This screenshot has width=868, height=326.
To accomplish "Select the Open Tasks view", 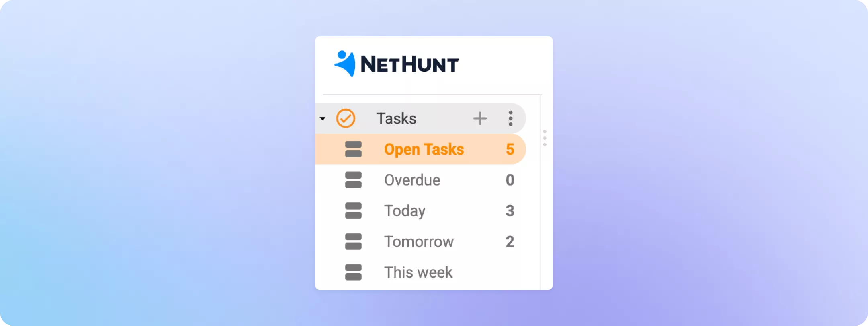I will point(420,149).
